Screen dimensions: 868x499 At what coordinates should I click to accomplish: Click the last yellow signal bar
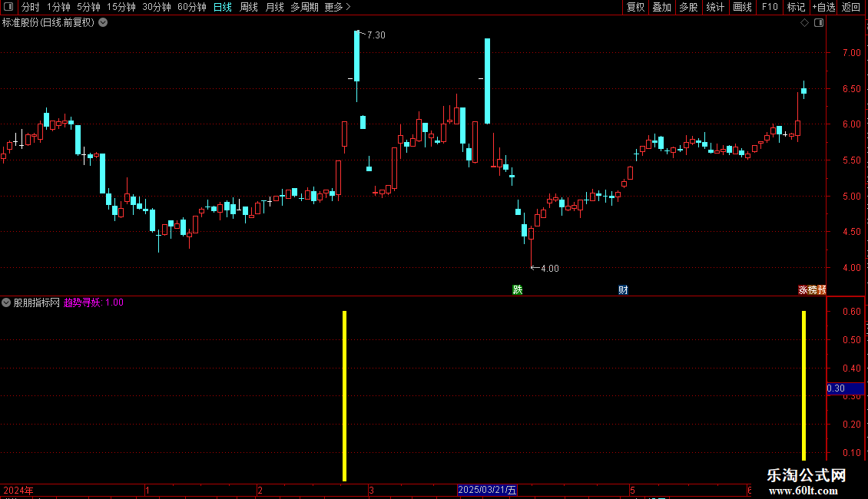(x=803, y=385)
